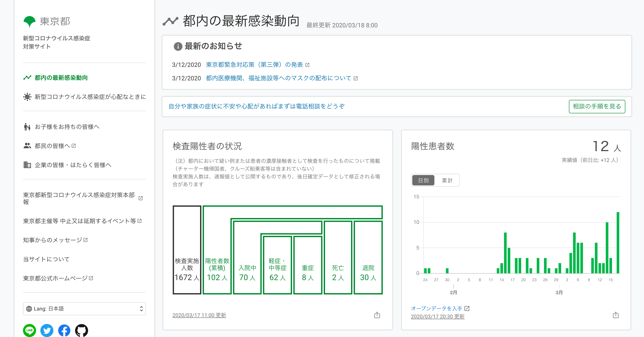Open the Facebook icon link
The height and width of the screenshot is (337, 644).
point(64,330)
